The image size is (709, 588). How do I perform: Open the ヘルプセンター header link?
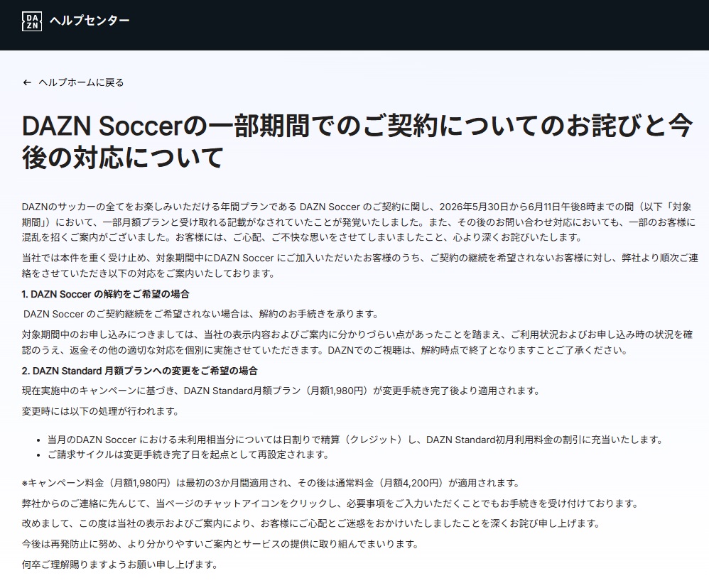(90, 21)
